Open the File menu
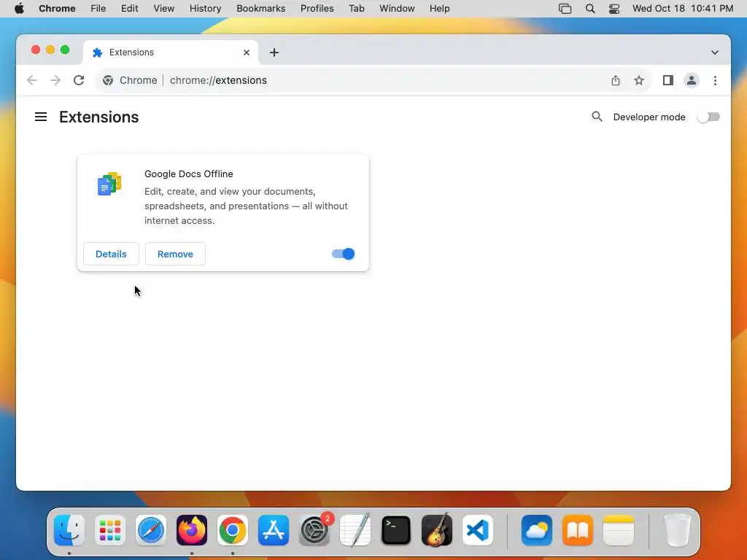 98,9
